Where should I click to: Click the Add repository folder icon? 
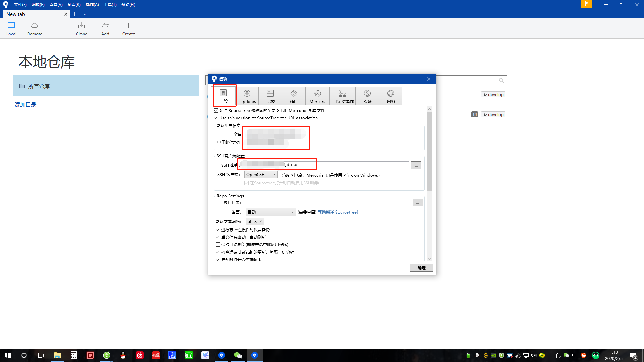click(x=105, y=29)
